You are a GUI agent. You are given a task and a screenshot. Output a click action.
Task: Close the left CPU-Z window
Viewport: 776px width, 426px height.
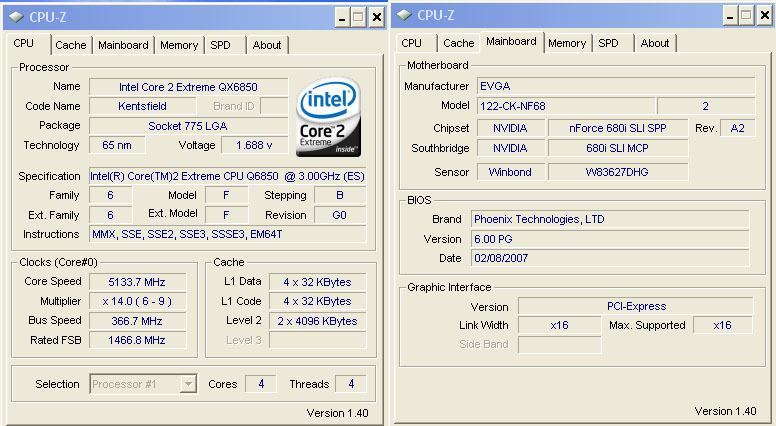tap(377, 18)
